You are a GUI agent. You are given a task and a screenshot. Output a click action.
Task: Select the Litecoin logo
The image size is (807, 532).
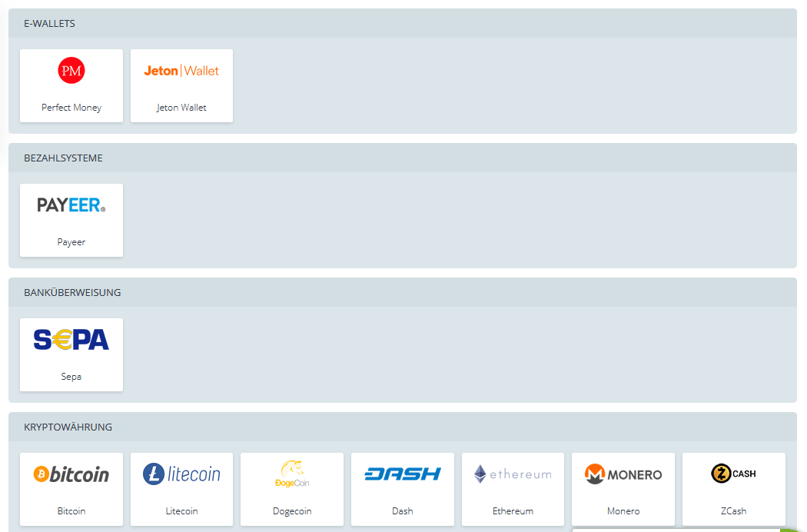tap(181, 474)
